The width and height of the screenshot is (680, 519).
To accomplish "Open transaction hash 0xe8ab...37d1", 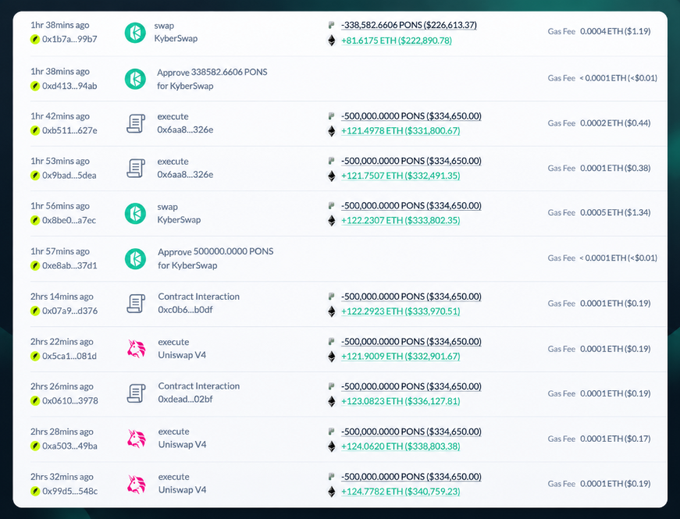I will (x=70, y=266).
